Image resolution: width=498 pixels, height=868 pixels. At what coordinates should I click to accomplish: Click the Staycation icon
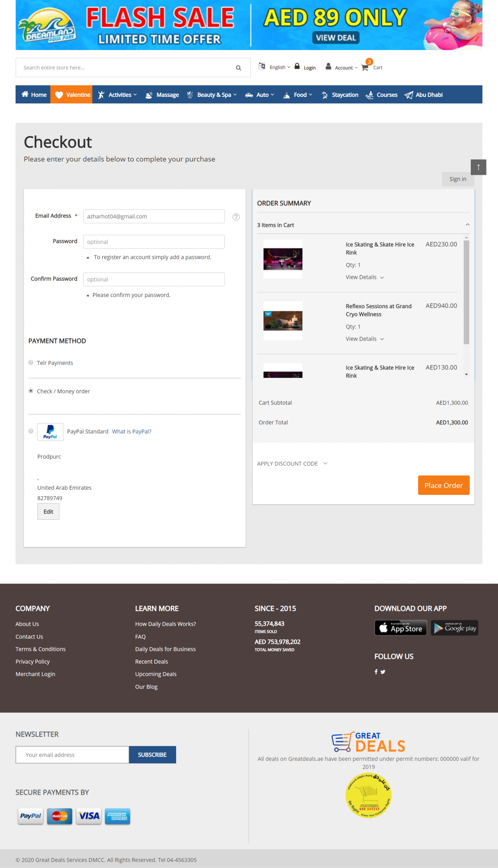pyautogui.click(x=325, y=95)
